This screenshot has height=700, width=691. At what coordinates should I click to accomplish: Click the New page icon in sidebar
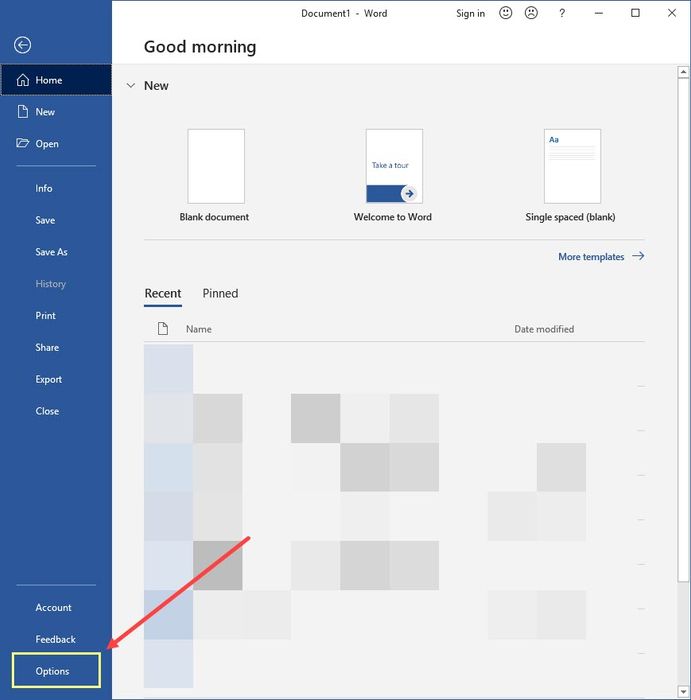[x=23, y=112]
